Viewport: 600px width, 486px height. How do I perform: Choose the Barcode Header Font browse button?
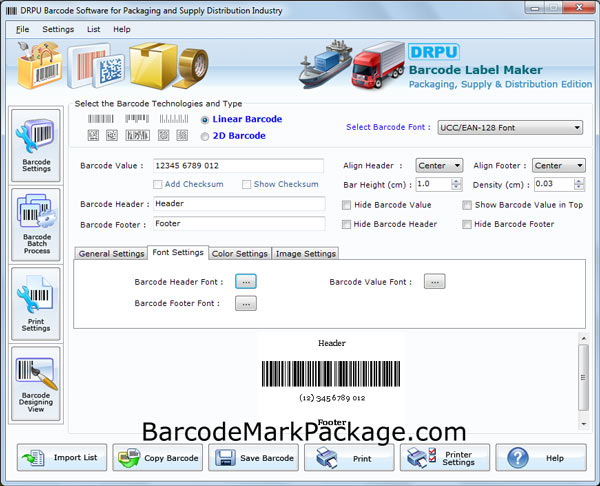pos(246,282)
